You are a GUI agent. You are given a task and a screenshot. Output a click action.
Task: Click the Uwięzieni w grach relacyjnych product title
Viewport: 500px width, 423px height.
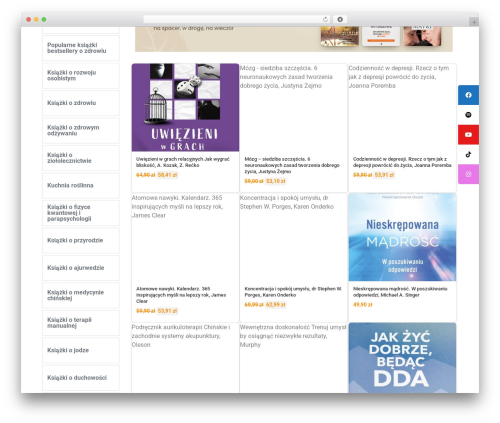click(x=183, y=162)
